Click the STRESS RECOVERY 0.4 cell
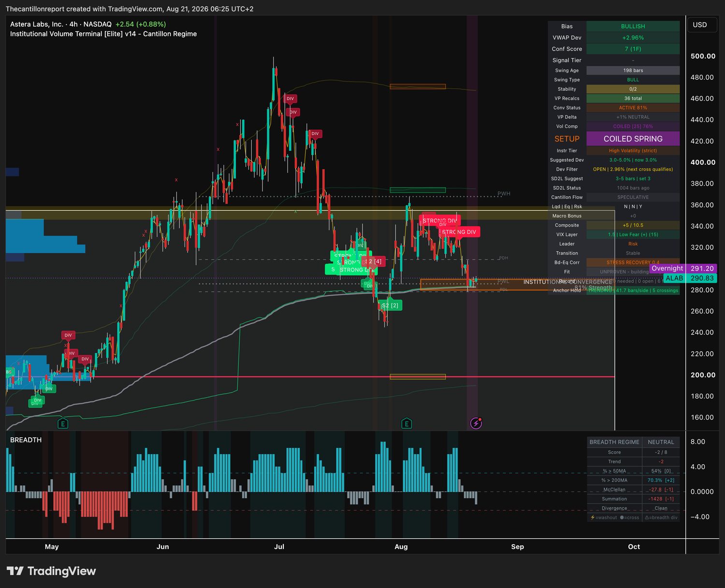This screenshot has height=588, width=725. click(633, 262)
